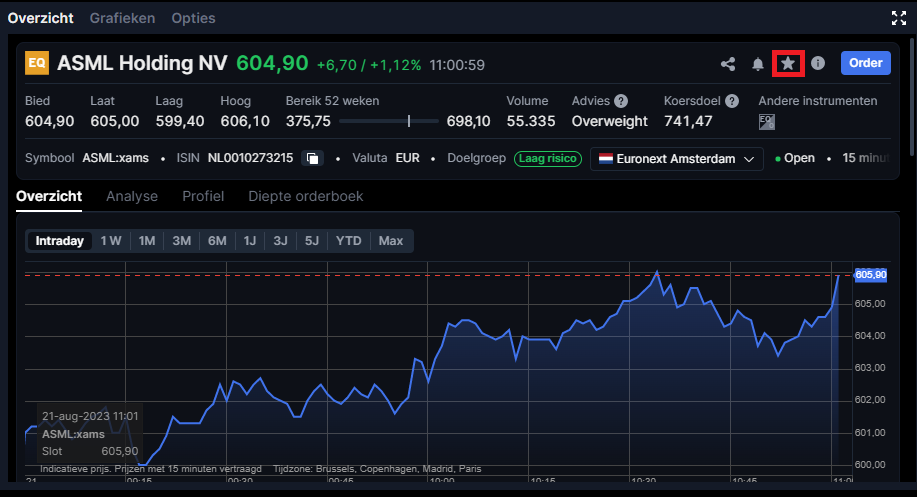This screenshot has width=917, height=497.
Task: Select the Analyse sub-tab
Action: tap(132, 196)
